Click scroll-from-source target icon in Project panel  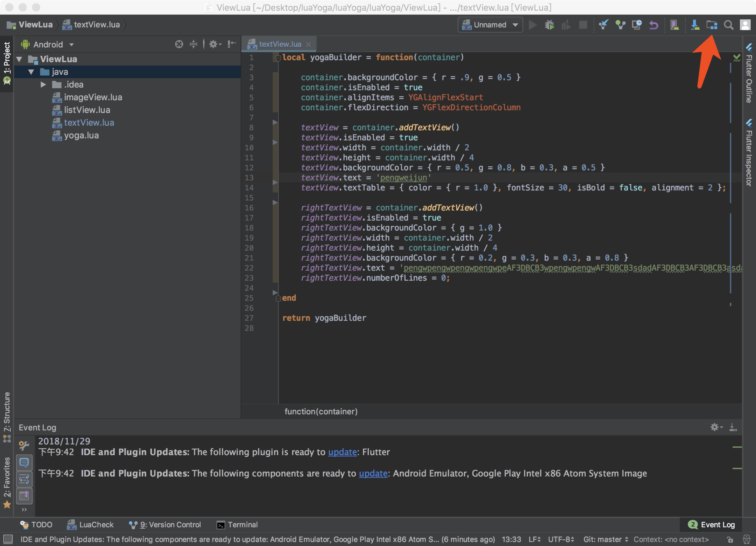(179, 44)
